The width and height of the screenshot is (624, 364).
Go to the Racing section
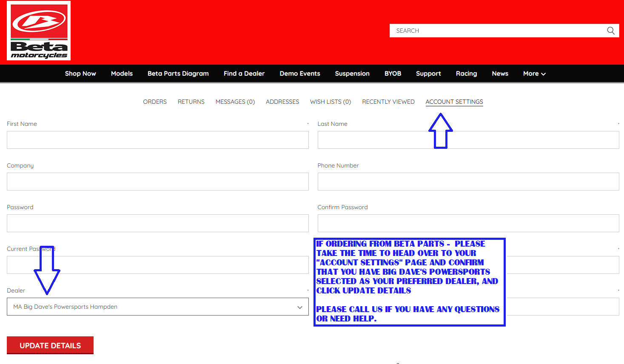point(466,74)
